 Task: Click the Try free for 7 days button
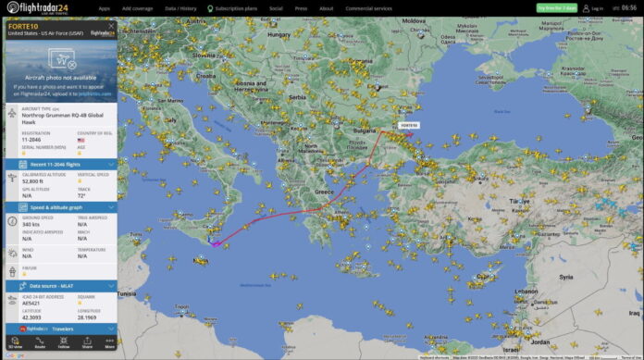click(556, 8)
